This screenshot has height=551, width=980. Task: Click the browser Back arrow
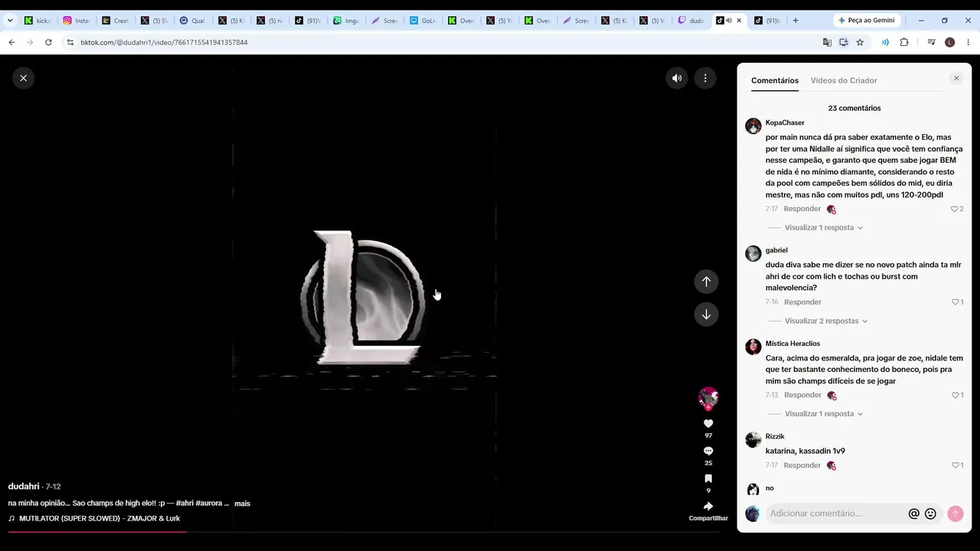[x=11, y=42]
